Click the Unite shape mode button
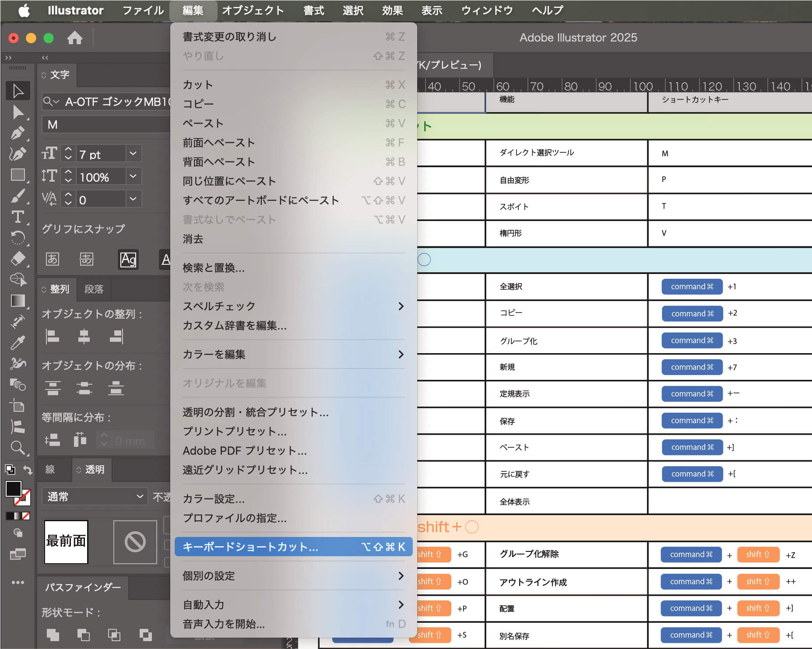 pyautogui.click(x=53, y=634)
